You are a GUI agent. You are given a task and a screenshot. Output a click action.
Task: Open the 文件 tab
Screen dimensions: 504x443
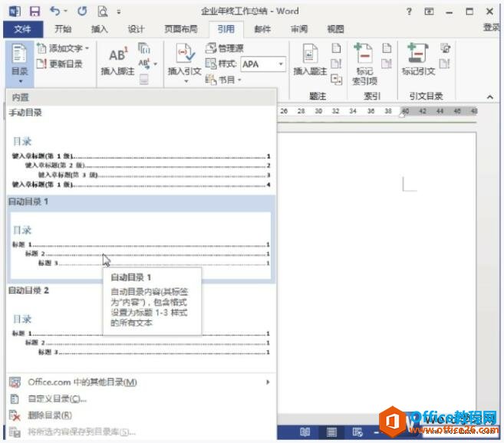(23, 29)
